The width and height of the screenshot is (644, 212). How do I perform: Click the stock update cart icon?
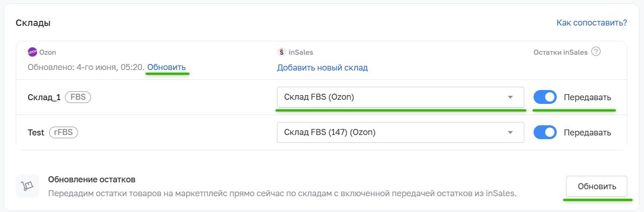(x=26, y=186)
